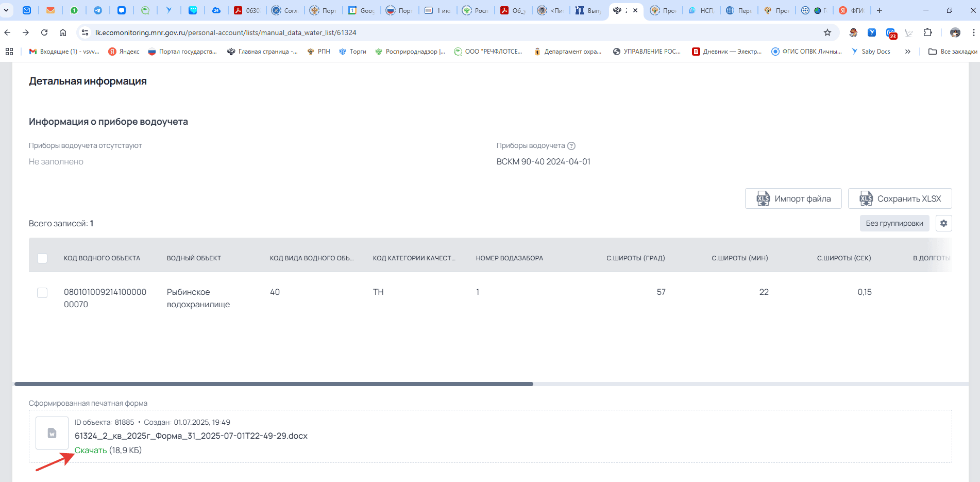Viewport: 980px width, 482px height.
Task: Go to browser home page icon
Action: click(63, 32)
